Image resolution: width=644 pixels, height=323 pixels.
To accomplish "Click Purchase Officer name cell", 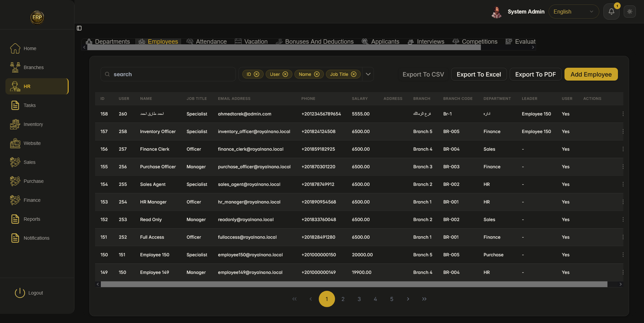I will click(158, 167).
